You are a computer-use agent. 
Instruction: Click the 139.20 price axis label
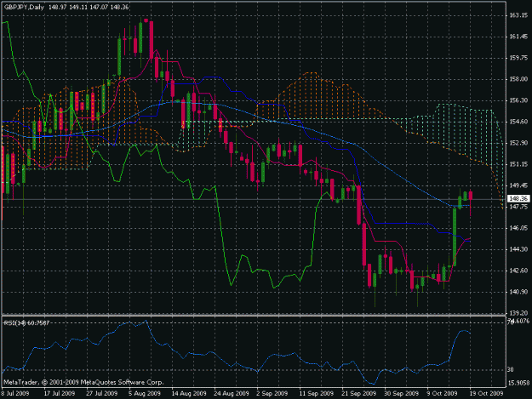pos(518,313)
